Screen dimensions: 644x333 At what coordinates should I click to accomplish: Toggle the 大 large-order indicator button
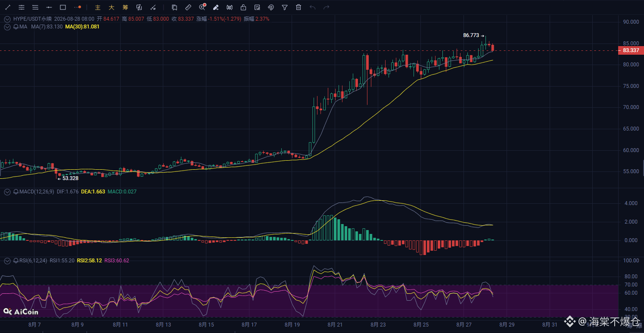point(112,7)
